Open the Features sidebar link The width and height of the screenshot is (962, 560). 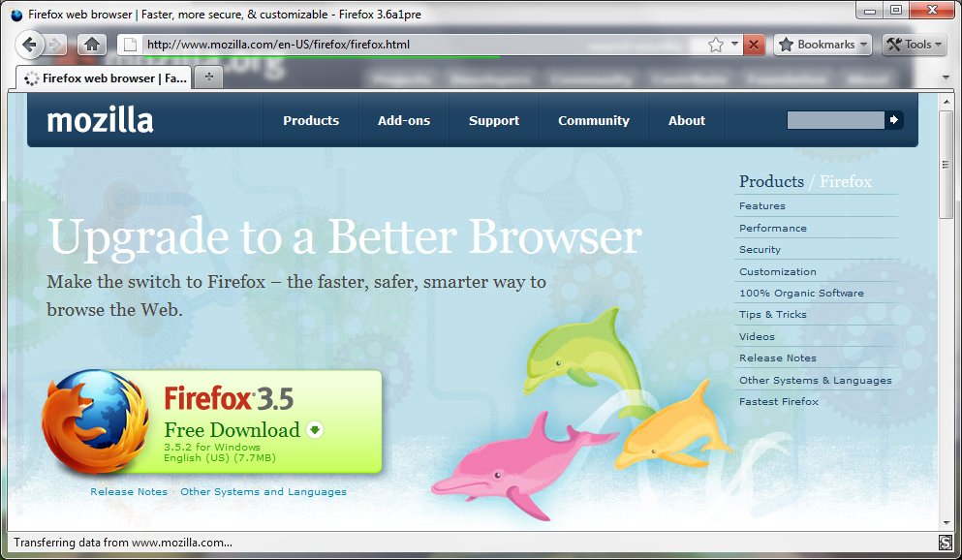pos(762,206)
